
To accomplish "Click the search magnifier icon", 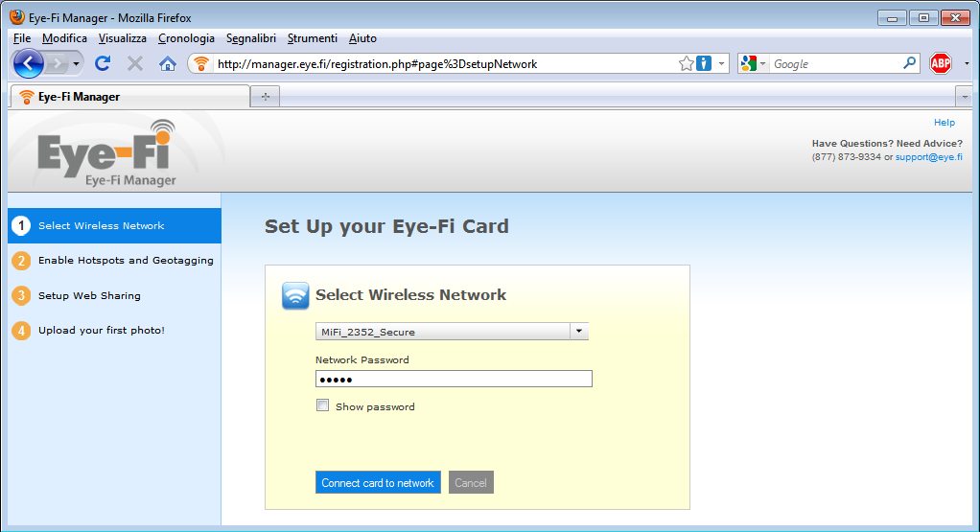I will click(x=910, y=63).
